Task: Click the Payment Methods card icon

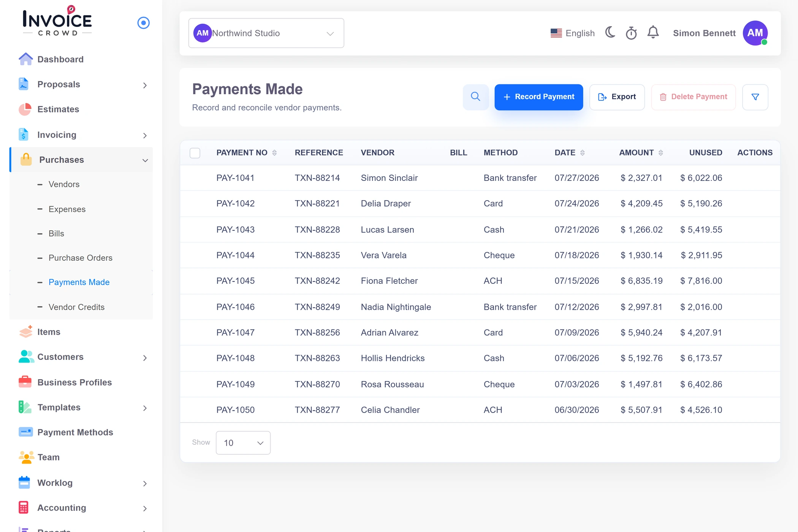Action: [x=25, y=432]
